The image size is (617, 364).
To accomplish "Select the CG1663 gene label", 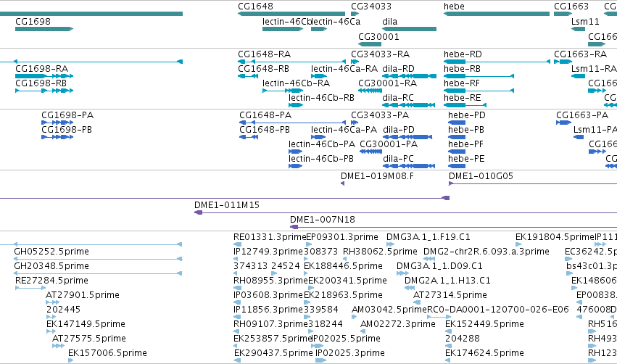I will coord(571,7).
